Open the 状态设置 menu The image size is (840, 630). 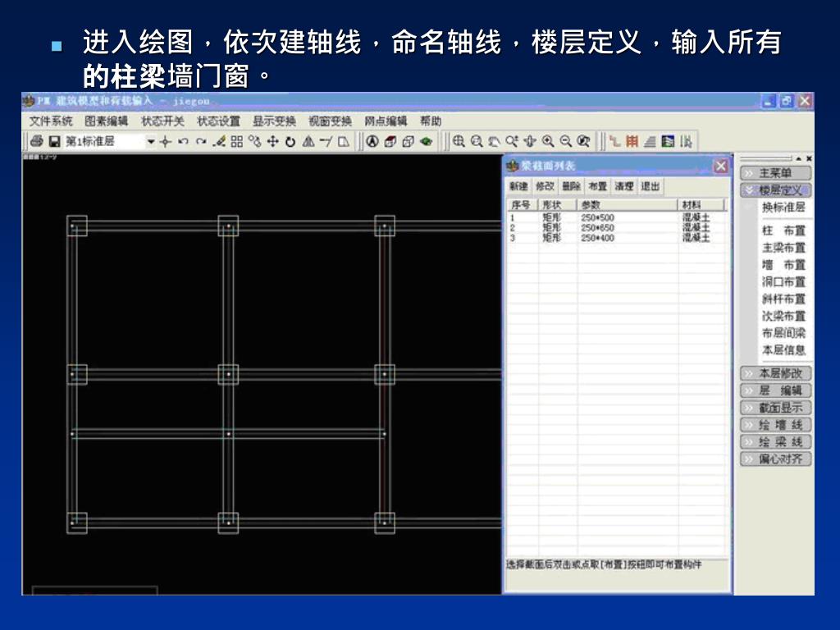point(218,121)
